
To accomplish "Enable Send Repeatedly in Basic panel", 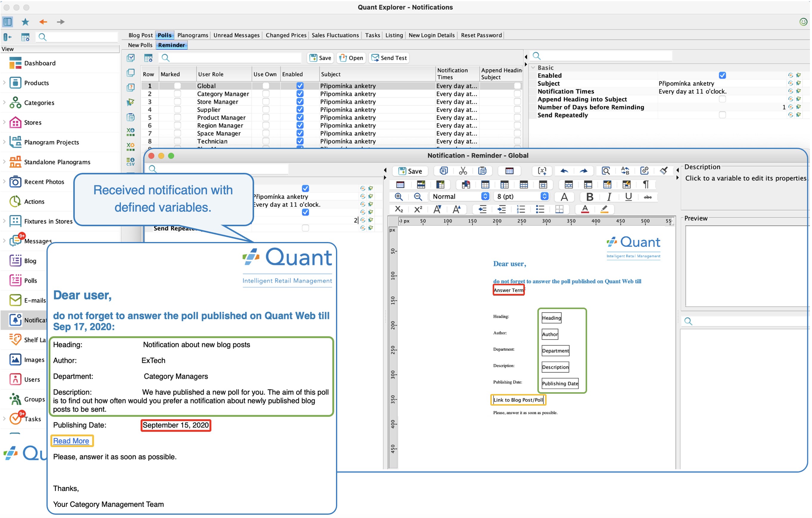I will coord(722,115).
